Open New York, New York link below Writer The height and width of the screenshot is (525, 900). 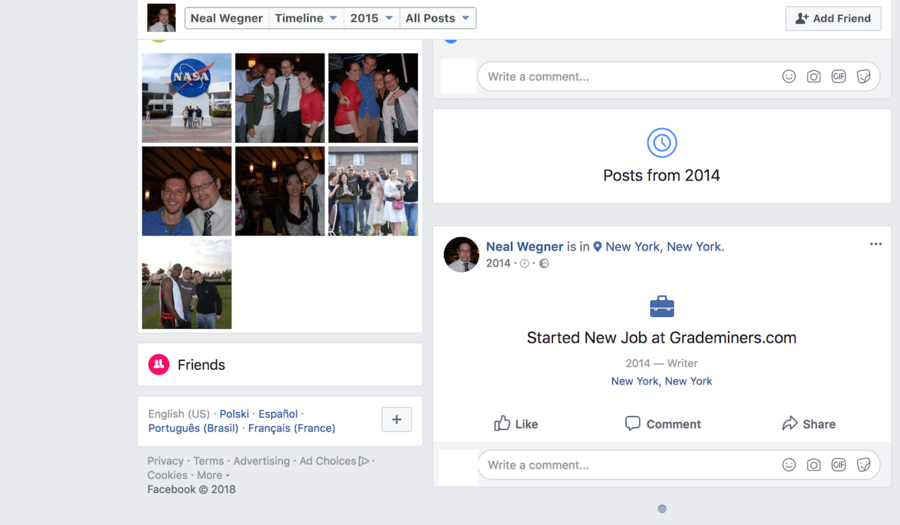pyautogui.click(x=661, y=381)
